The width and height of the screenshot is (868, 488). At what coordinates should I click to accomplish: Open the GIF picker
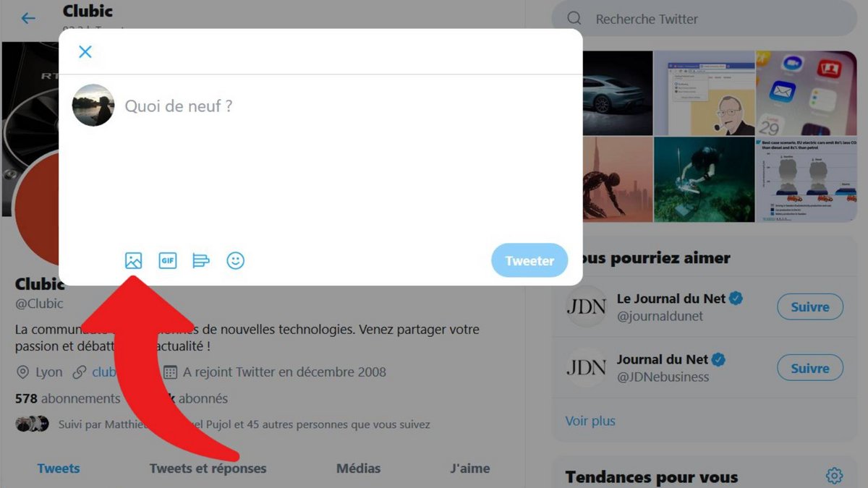point(168,260)
